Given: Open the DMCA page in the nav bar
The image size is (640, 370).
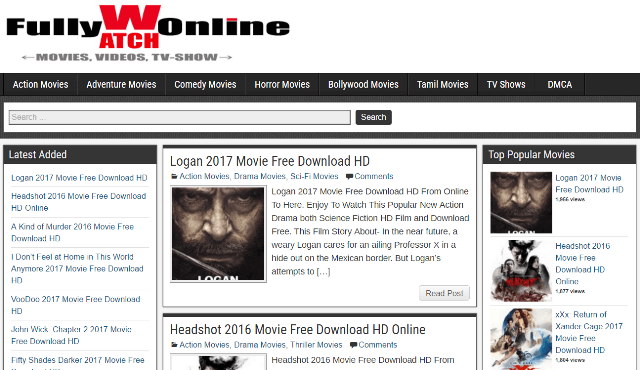Looking at the screenshot, I should pos(560,84).
